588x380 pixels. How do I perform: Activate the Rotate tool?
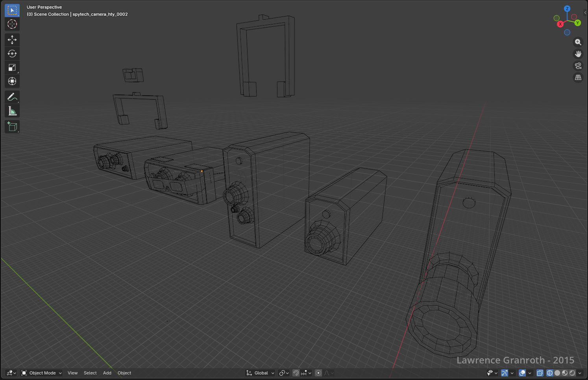12,54
